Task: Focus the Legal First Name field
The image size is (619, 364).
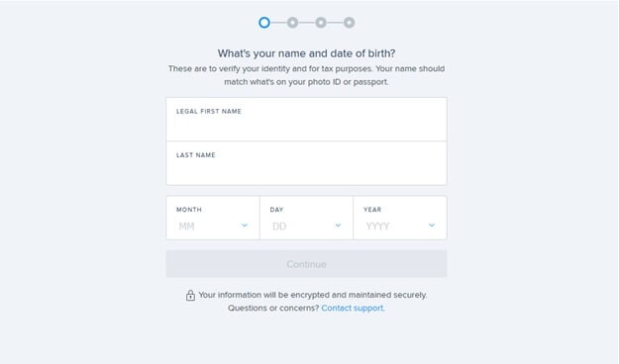Action: [x=306, y=119]
